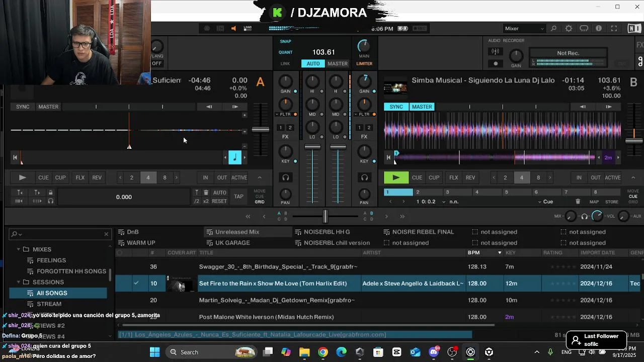This screenshot has width=644, height=362.
Task: Click the audio recorder broadcast icon
Action: click(496, 51)
